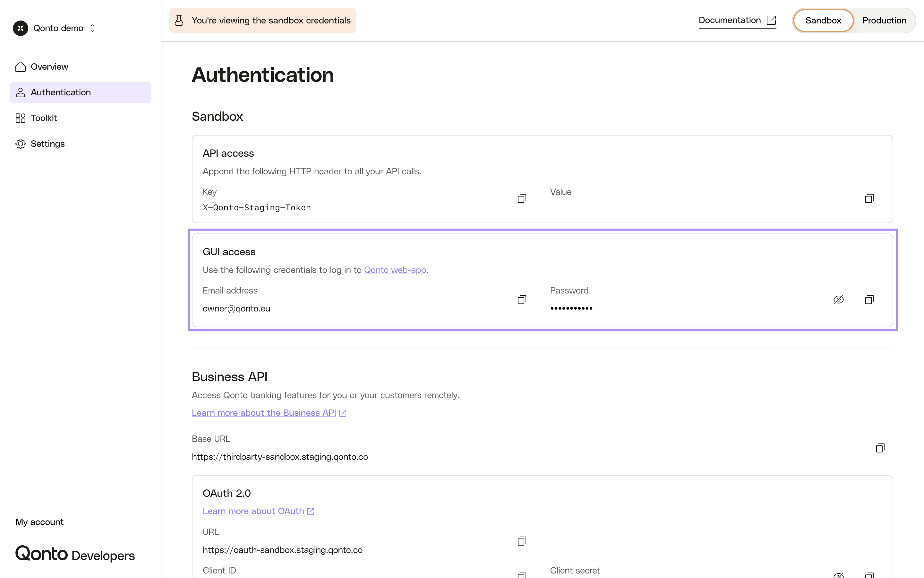Select the oauth-sandbox.staging.qonto.co URL text

tap(283, 550)
